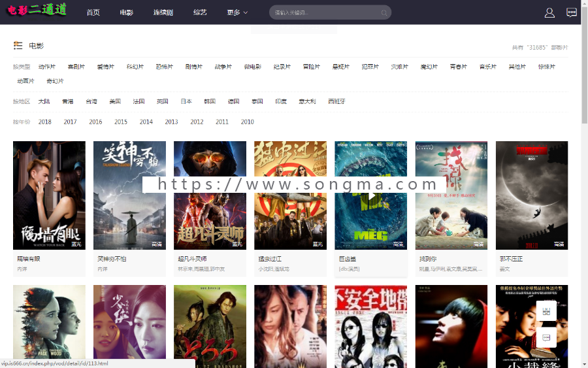
Task: Open 电影 in the top navigation bar
Action: (x=126, y=13)
